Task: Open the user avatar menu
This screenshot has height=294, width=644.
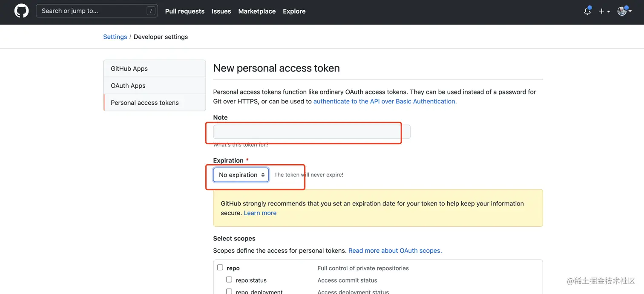Action: coord(624,11)
